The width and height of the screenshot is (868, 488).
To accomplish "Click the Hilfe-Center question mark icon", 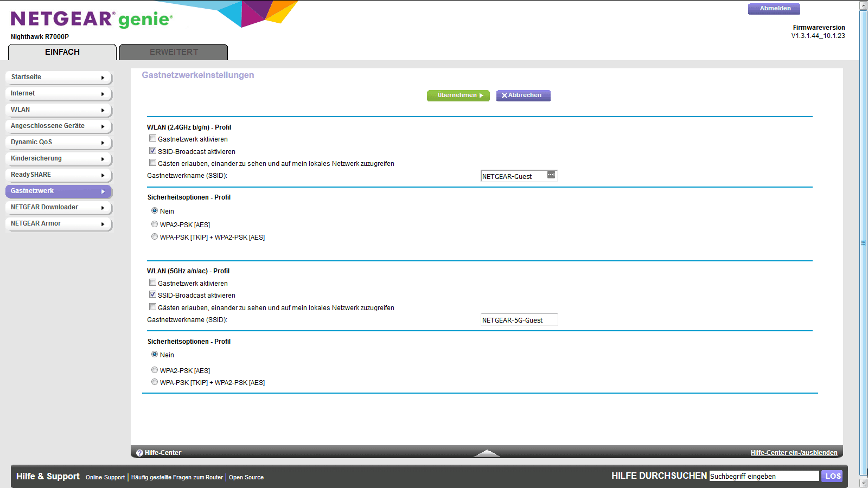I will (139, 453).
